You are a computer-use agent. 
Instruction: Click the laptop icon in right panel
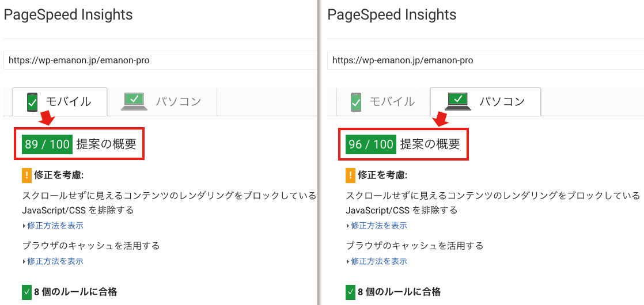pyautogui.click(x=457, y=102)
